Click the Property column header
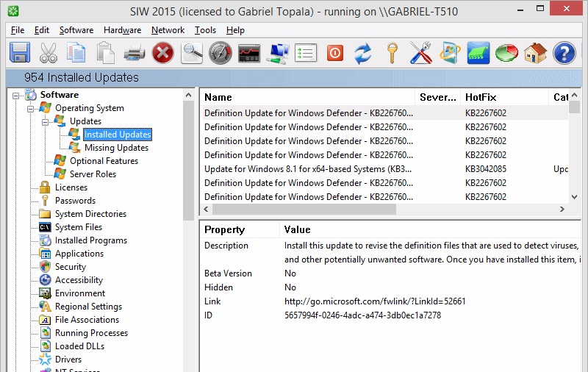588x372 pixels. tap(240, 229)
